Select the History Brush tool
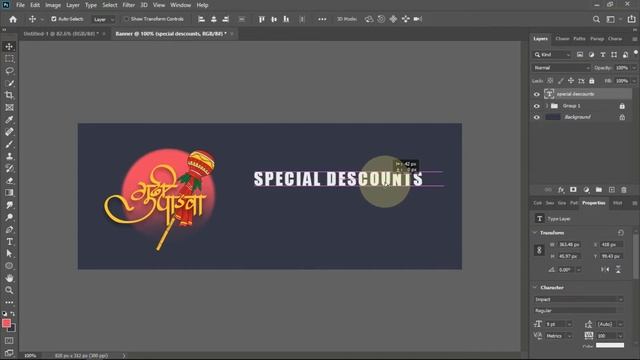Screen dimensions: 640x360 [9, 168]
